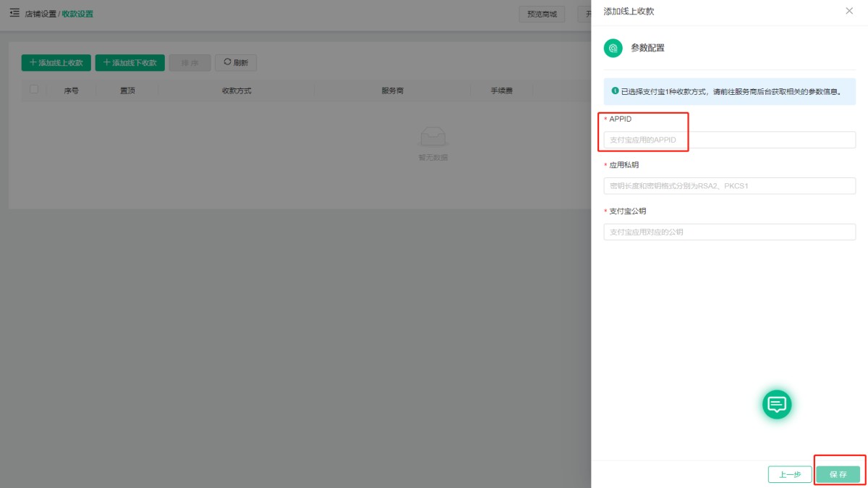Click the plus icon on 添加线上收款
Viewport: 868px width, 488px height.
(x=33, y=62)
